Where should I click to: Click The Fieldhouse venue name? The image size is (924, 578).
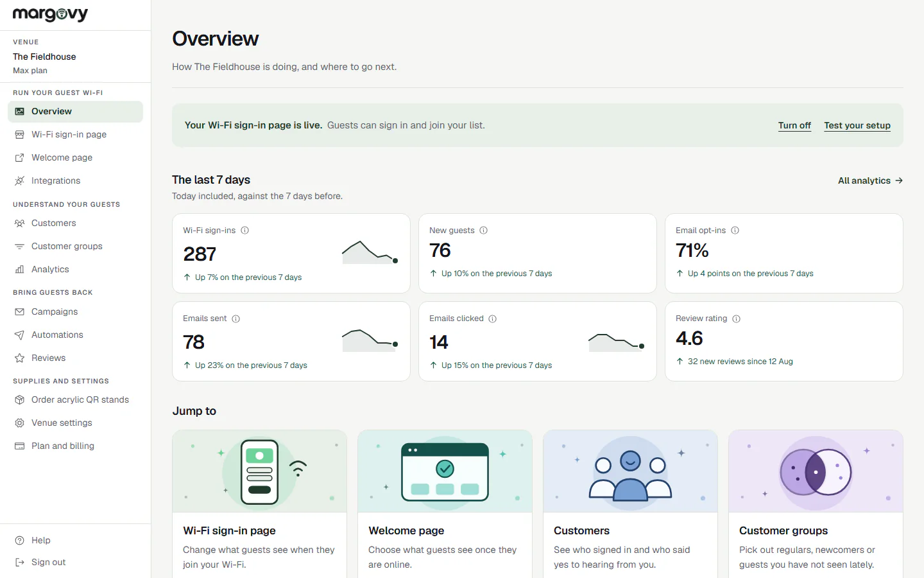coord(44,57)
